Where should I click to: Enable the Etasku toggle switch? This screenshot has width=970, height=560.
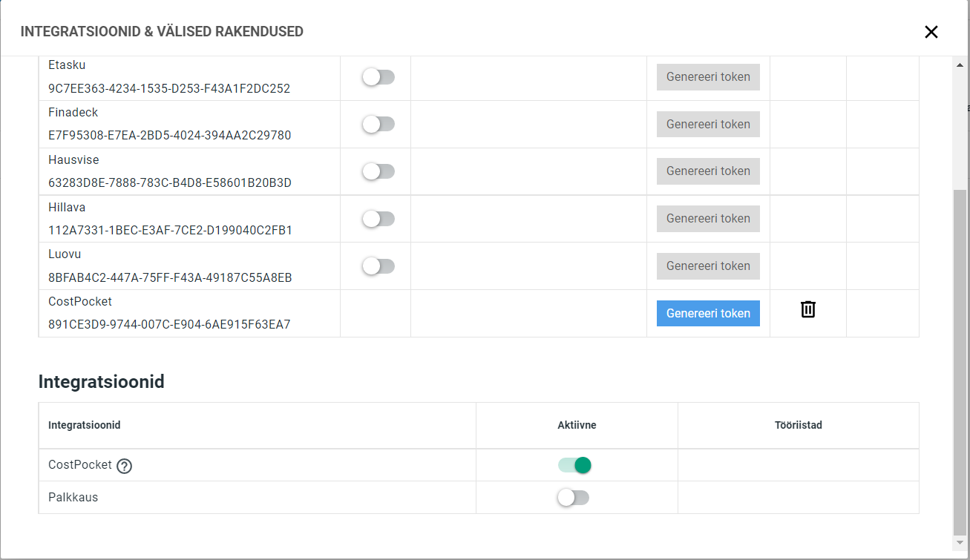379,76
